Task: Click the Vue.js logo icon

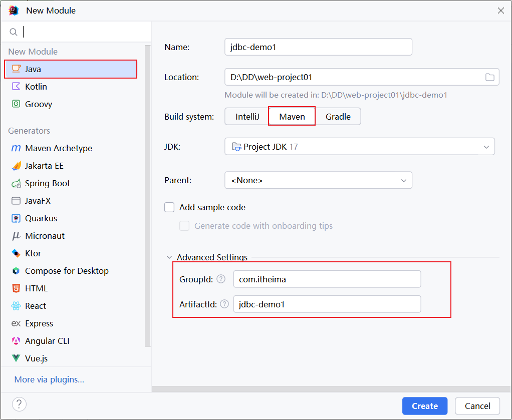Action: coord(16,358)
